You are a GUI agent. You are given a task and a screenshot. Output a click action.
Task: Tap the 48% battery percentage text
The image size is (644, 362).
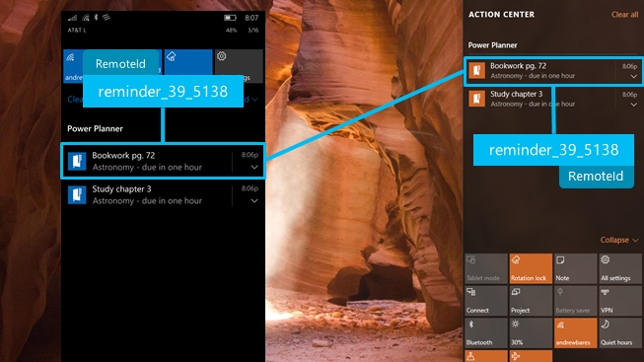(x=231, y=30)
